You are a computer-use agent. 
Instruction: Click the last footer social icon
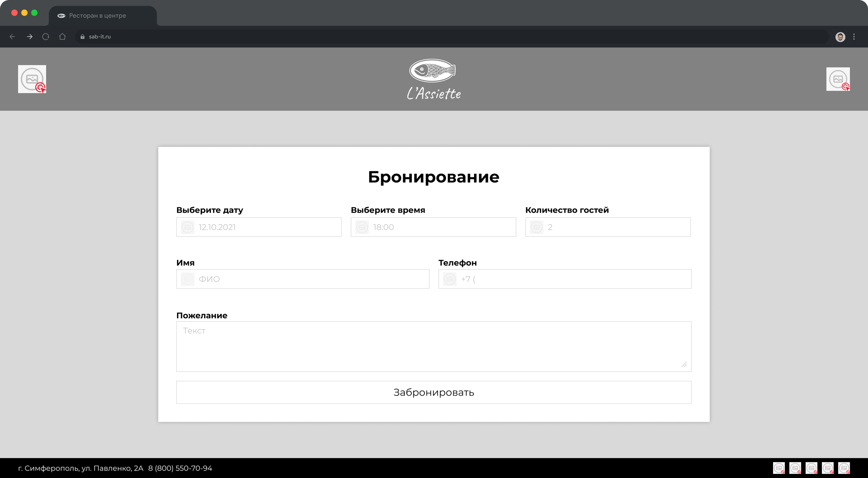pos(844,468)
